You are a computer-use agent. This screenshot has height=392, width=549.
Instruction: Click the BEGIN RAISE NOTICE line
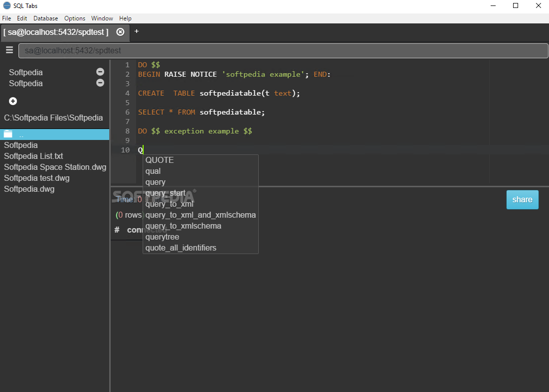click(234, 75)
